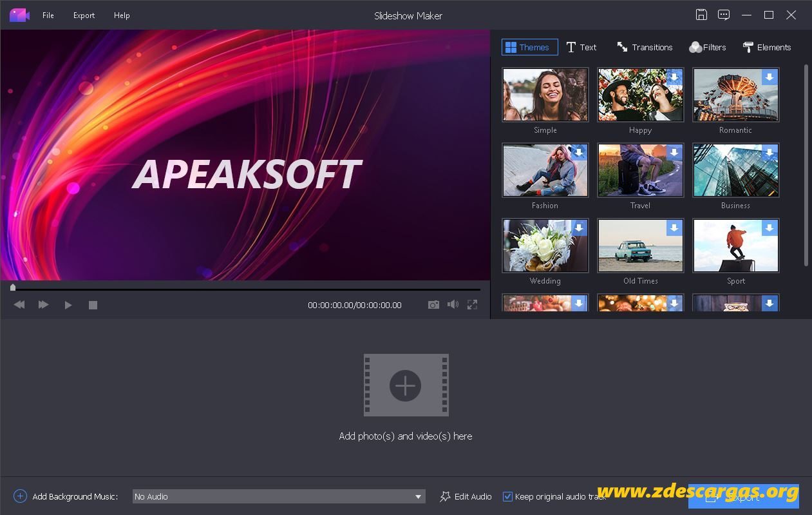Select the Fashion theme thumbnail
The width and height of the screenshot is (812, 515).
tap(545, 170)
